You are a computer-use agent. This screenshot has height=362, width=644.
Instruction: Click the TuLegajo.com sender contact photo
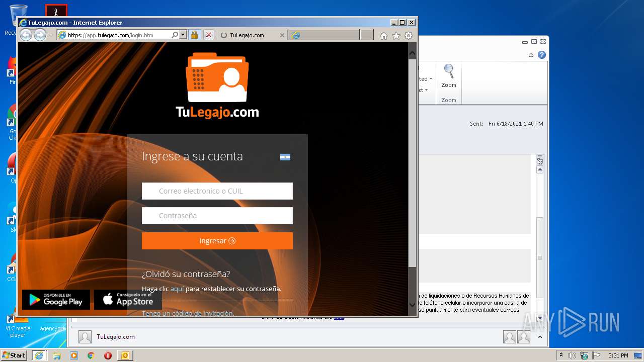click(x=85, y=337)
